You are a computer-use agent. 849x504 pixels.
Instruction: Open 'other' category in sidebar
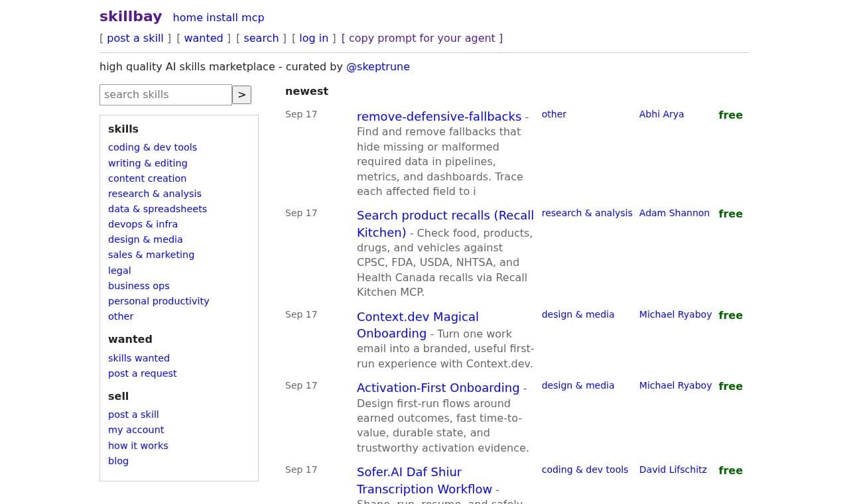(121, 316)
